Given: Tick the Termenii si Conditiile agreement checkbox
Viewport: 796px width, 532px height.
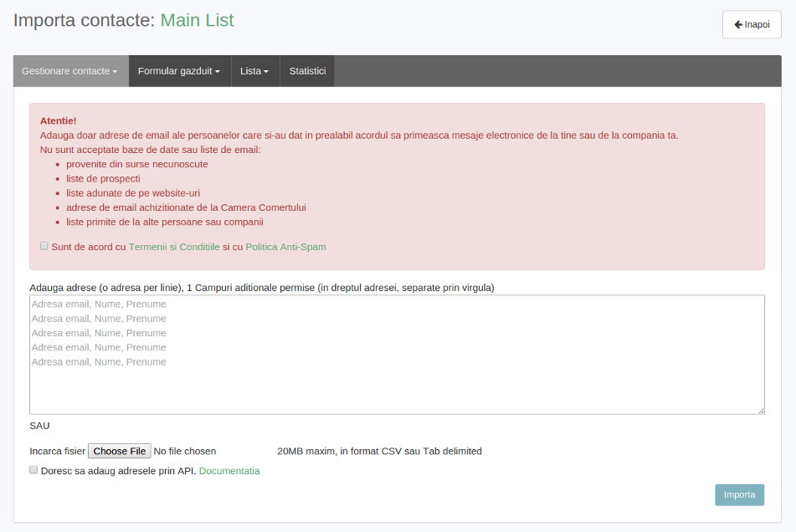Looking at the screenshot, I should coord(44,246).
